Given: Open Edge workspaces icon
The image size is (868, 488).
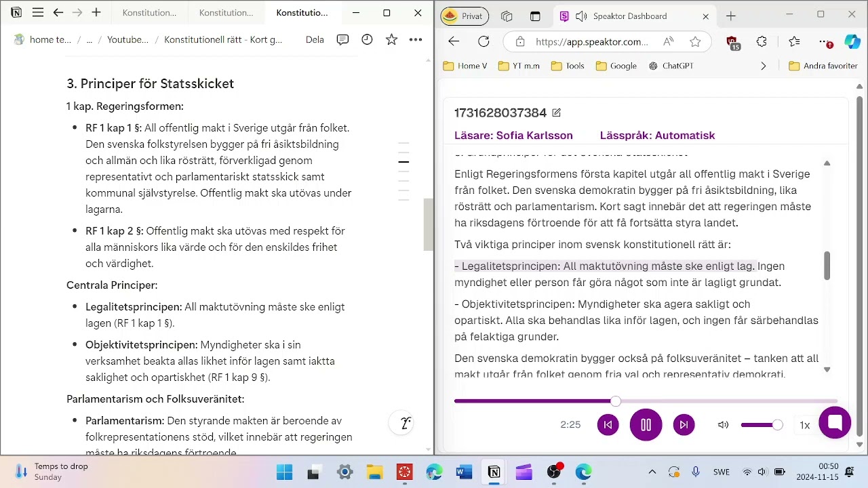Looking at the screenshot, I should tap(507, 16).
